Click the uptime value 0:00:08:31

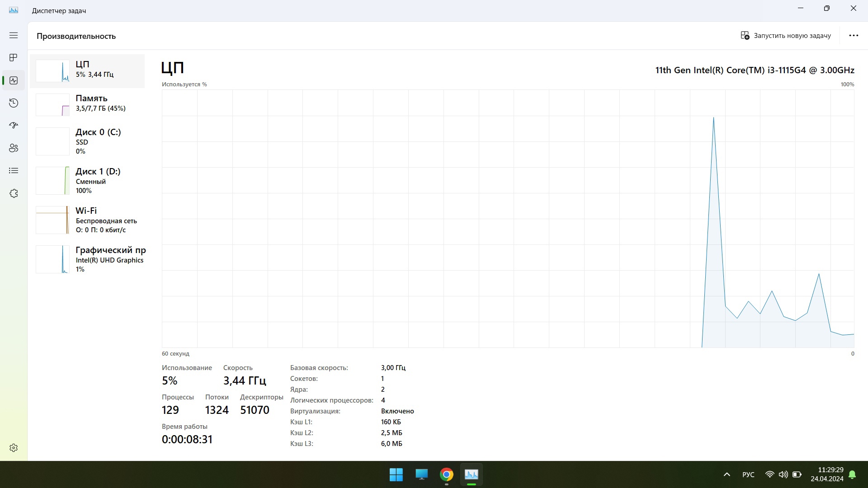(x=187, y=440)
